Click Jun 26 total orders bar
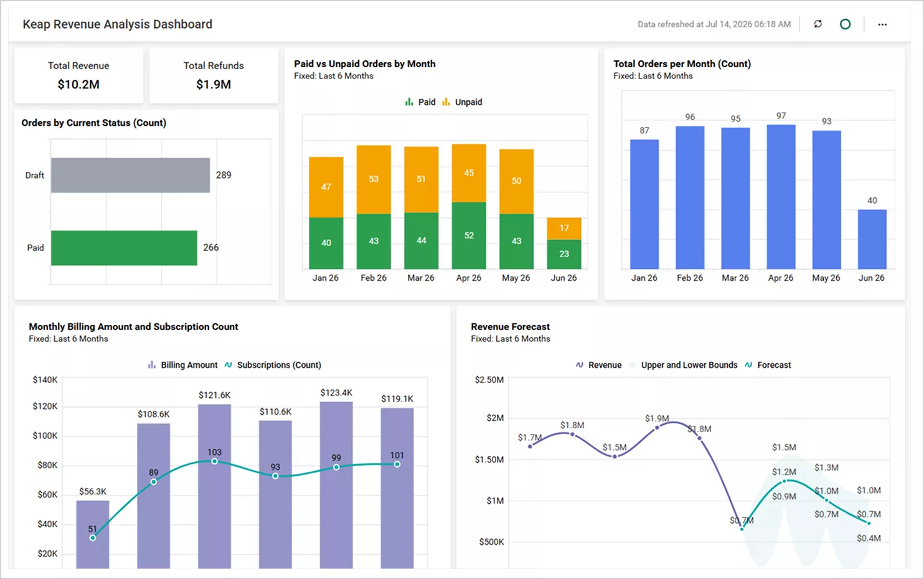Viewport: 924px width, 579px height. 872,239
